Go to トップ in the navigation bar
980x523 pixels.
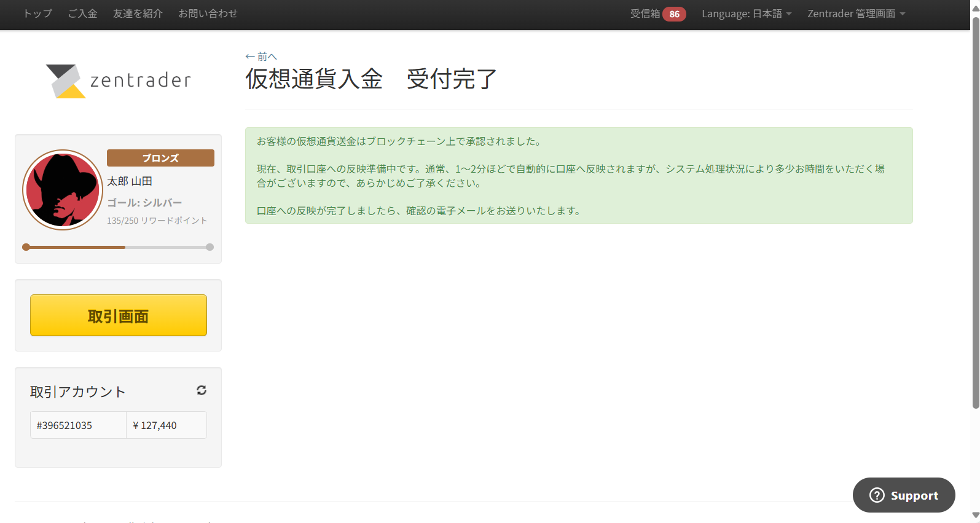pyautogui.click(x=37, y=14)
